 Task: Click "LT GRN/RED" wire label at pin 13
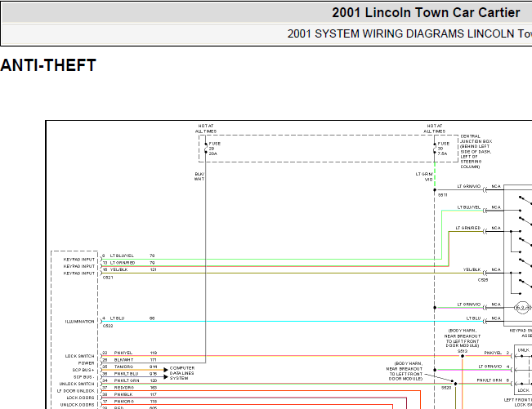tap(123, 263)
